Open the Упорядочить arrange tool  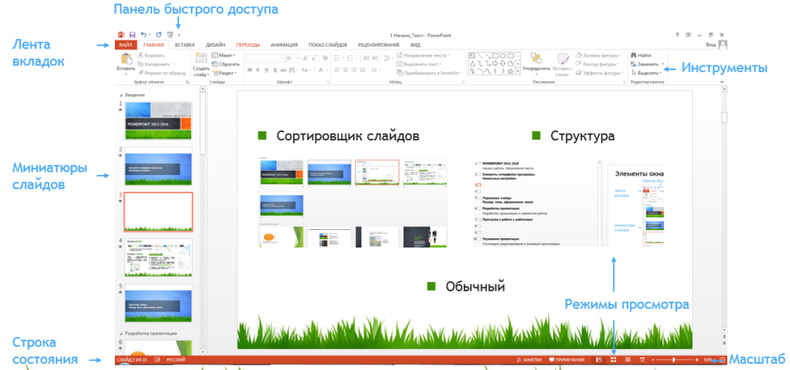(x=536, y=62)
